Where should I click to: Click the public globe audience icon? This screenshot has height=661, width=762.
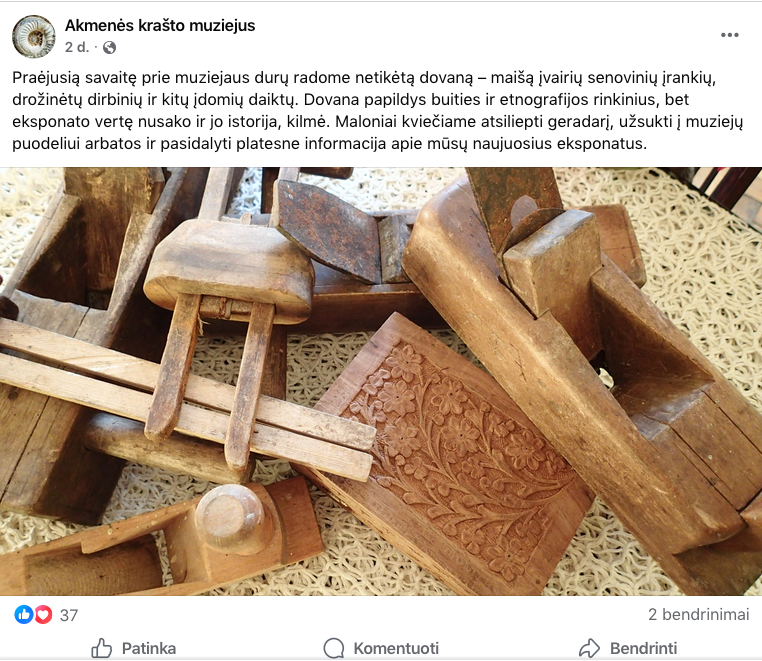tap(110, 47)
